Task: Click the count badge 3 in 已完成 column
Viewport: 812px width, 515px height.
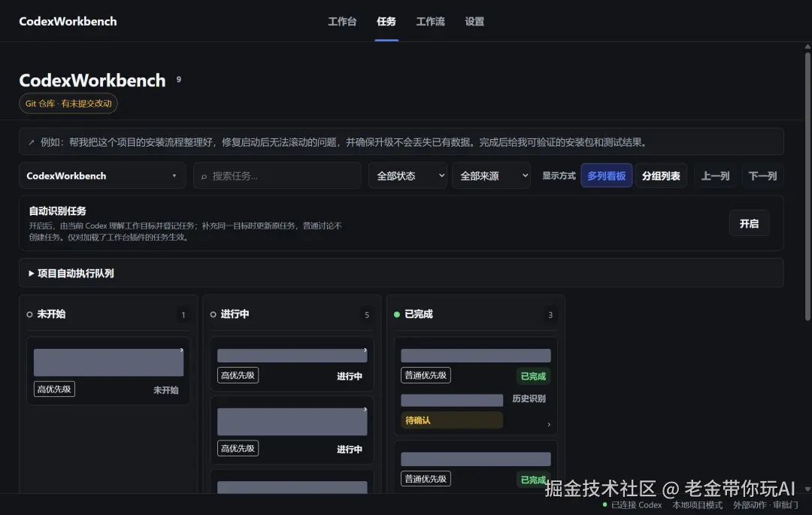Action: 550,315
